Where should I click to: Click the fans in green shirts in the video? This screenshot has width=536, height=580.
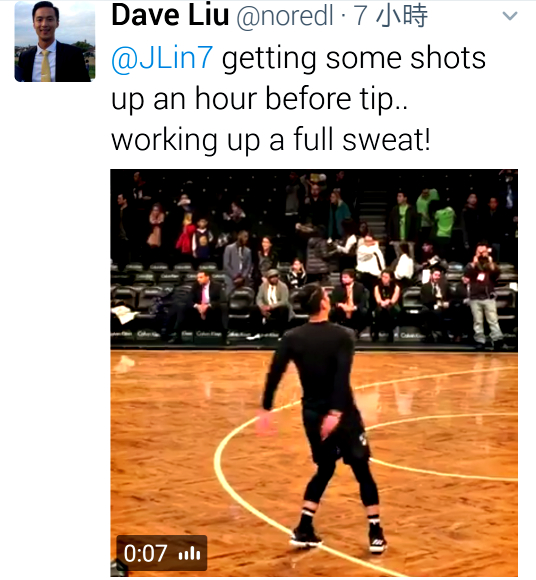point(431,216)
